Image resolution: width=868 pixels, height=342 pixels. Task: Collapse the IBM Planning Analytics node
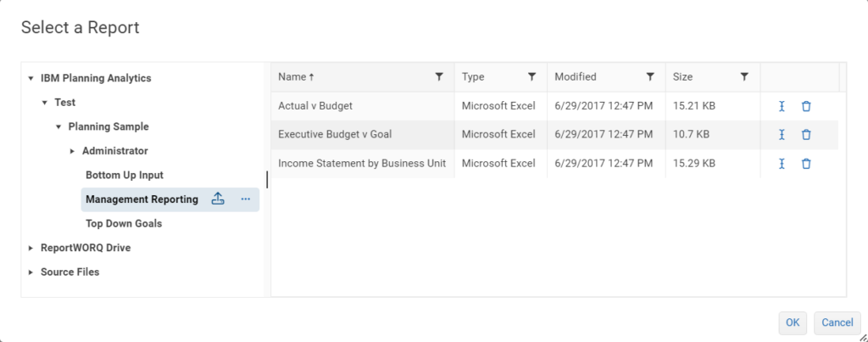(31, 78)
